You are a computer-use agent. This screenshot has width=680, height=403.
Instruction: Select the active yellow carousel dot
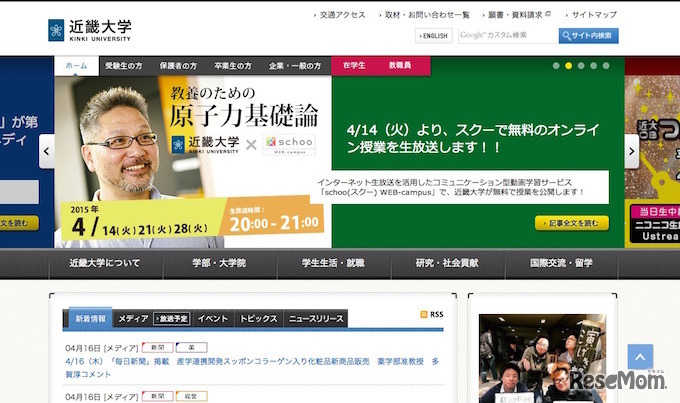click(569, 66)
